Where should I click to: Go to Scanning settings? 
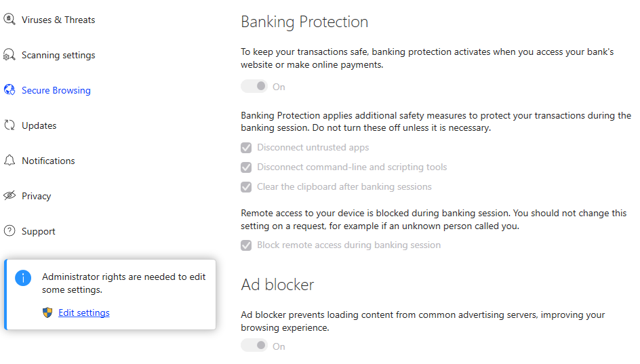[58, 55]
